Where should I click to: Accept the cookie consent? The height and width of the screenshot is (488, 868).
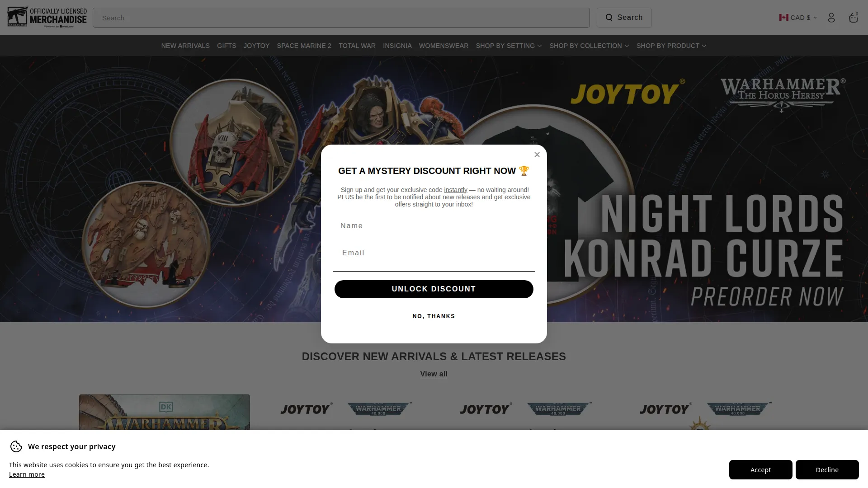[760, 469]
